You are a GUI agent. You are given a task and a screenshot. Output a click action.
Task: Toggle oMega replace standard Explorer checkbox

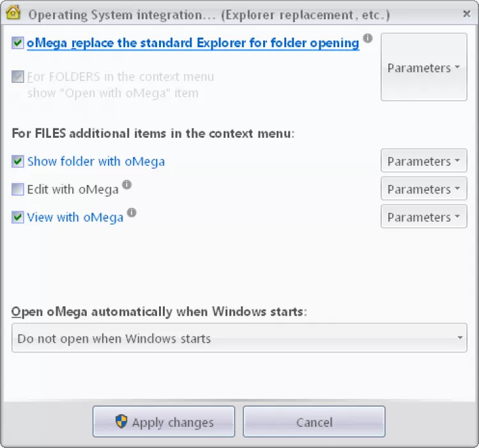pos(18,43)
